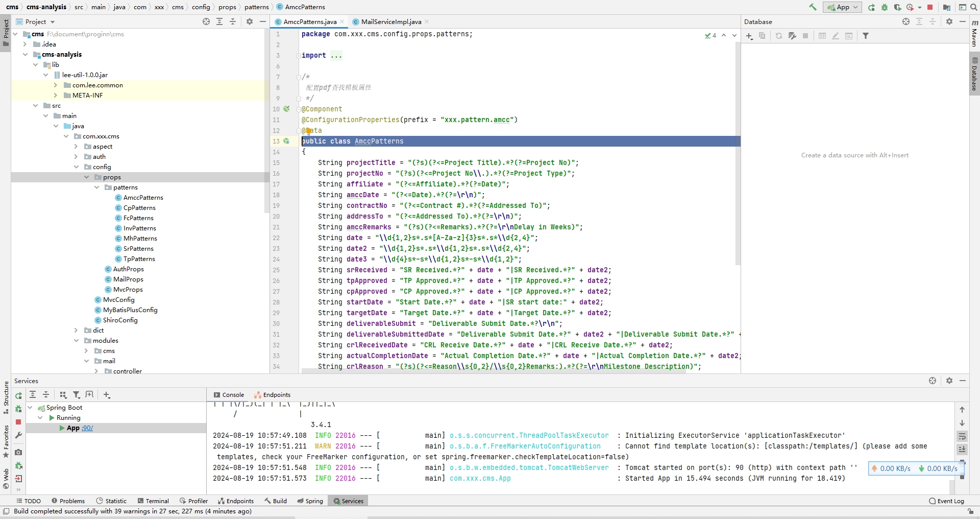980x519 pixels.
Task: Stop the service with red square in Services
Action: click(x=18, y=422)
